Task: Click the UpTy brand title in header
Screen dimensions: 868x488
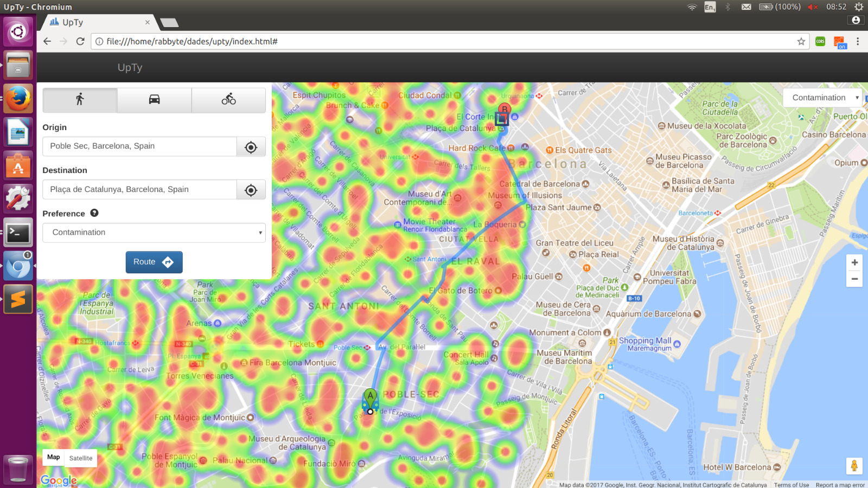Action: pos(130,68)
